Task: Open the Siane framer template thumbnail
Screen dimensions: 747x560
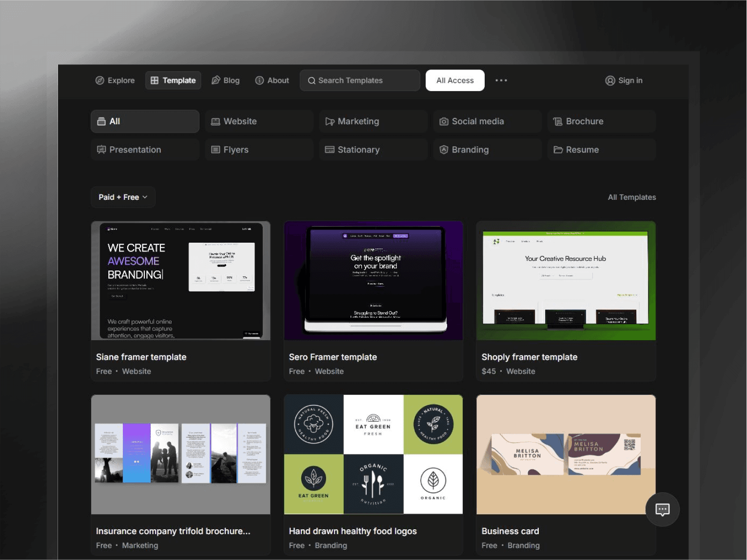Action: pyautogui.click(x=180, y=281)
